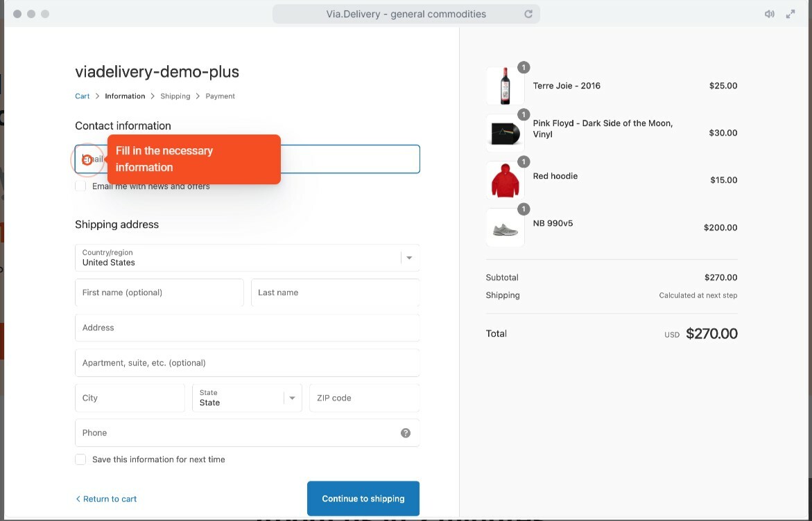Enable Email me with news and offers
Screen dimensions: 812x521
[x=80, y=186]
